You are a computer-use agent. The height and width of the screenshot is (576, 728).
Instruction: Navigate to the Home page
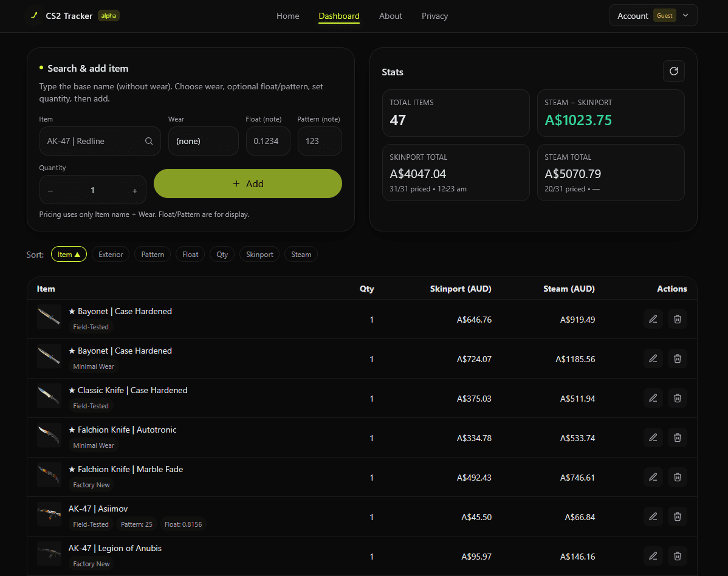click(287, 16)
